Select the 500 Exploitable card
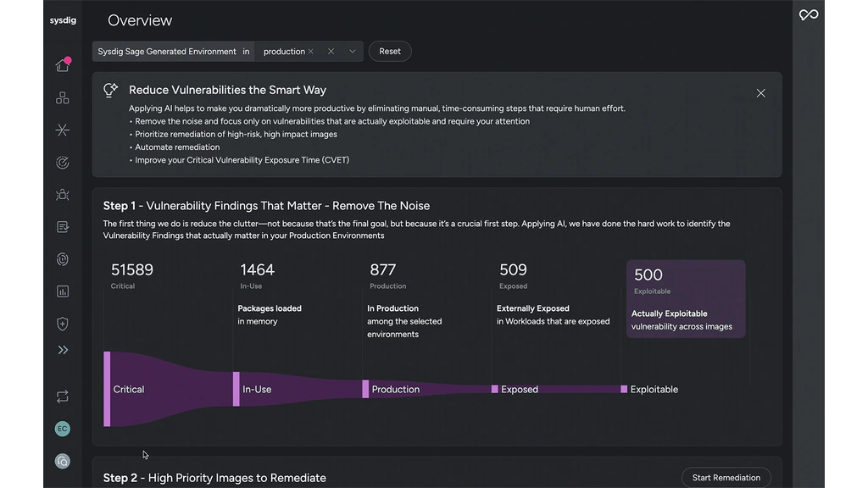This screenshot has width=868, height=488. click(x=686, y=299)
